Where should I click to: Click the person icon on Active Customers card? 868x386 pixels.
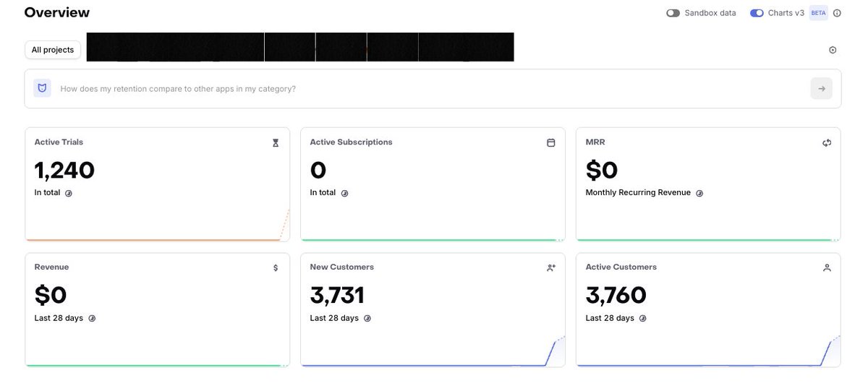point(827,268)
